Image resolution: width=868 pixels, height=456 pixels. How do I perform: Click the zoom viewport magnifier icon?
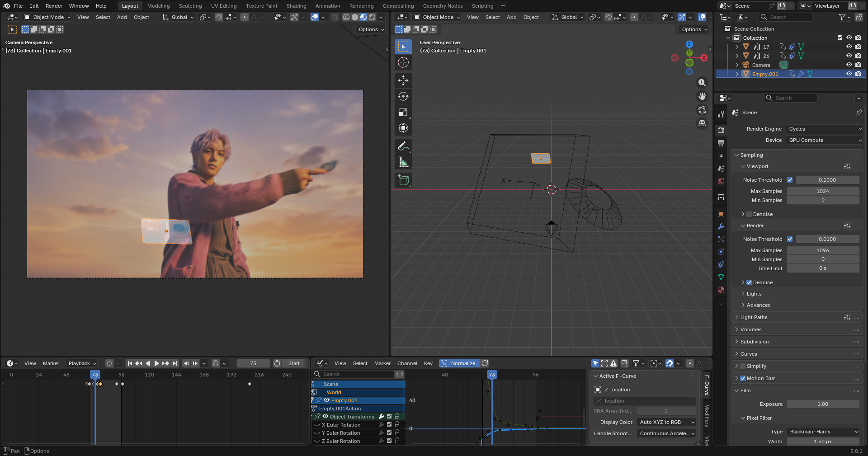pos(702,83)
